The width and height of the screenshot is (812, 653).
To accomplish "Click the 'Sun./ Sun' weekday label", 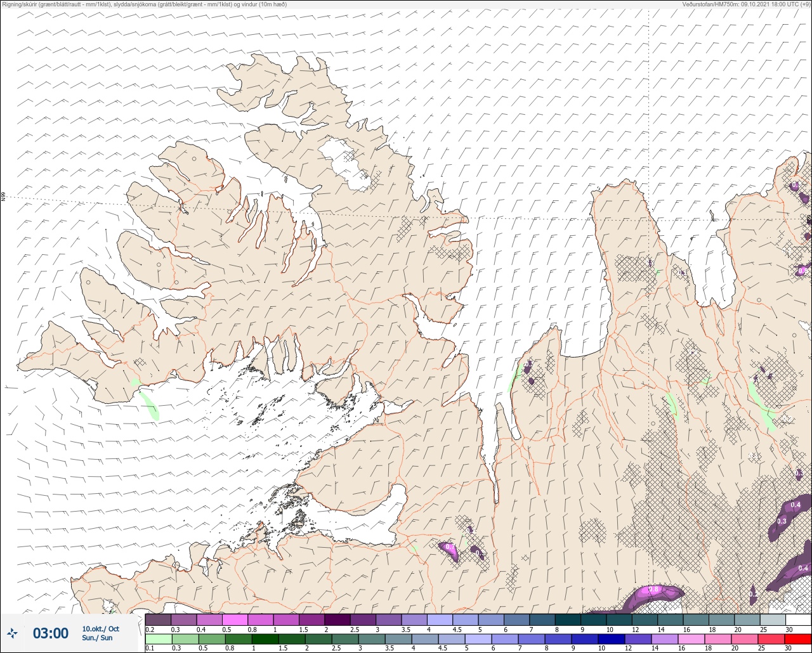I will pyautogui.click(x=97, y=638).
